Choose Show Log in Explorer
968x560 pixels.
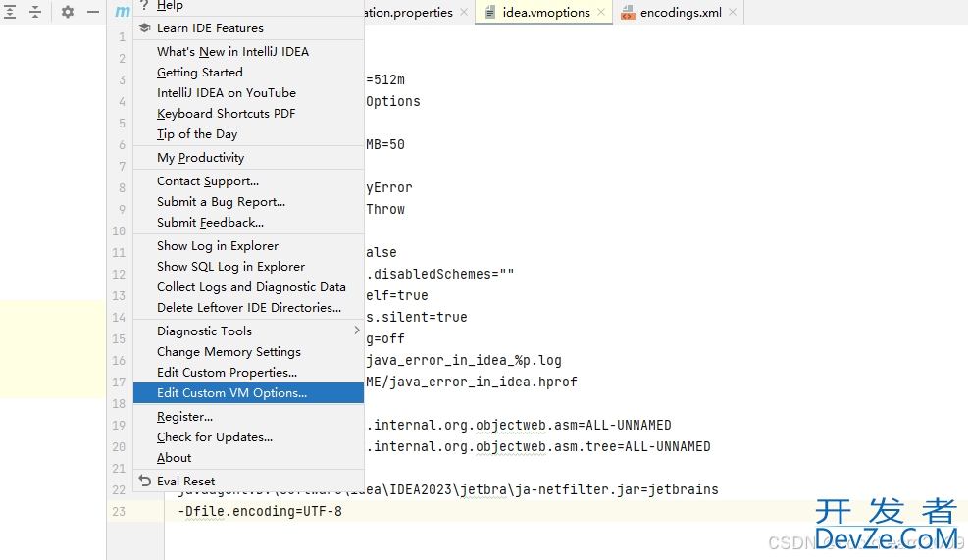[217, 246]
